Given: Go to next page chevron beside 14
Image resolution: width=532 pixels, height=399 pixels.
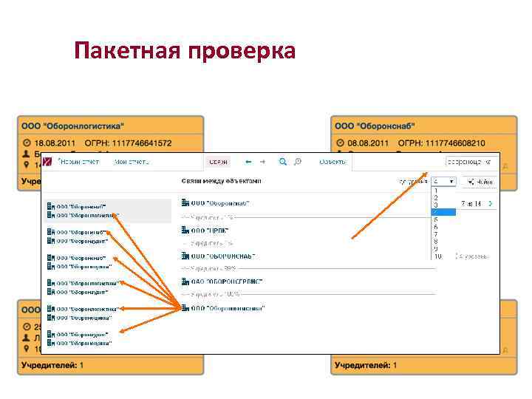Looking at the screenshot, I should (x=491, y=204).
